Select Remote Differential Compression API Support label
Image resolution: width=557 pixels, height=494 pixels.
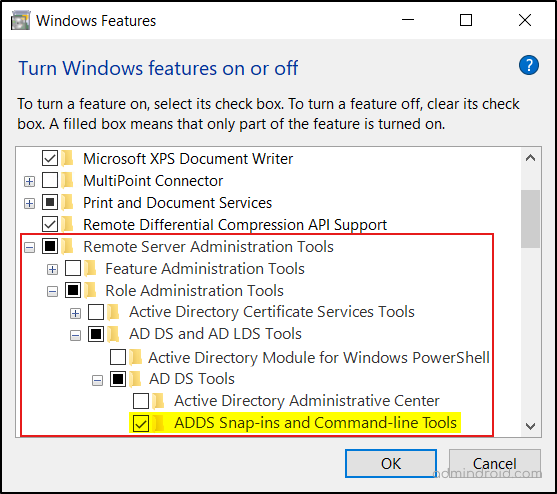click(x=235, y=225)
